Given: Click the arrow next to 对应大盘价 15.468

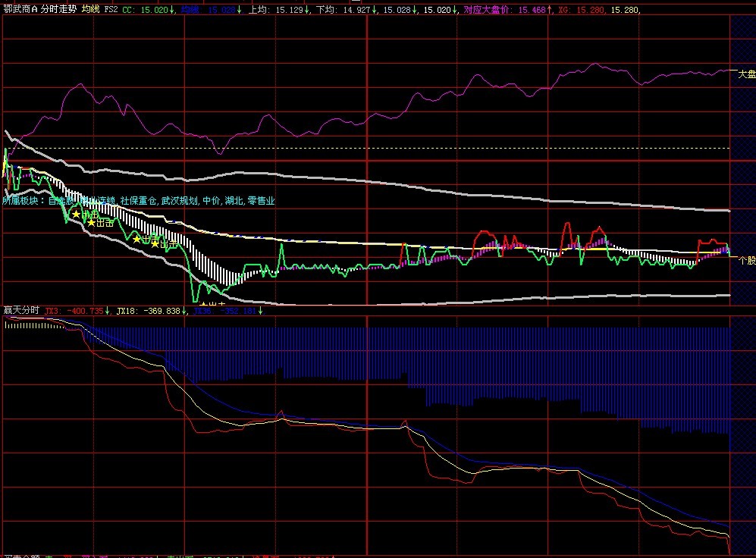Looking at the screenshot, I should pyautogui.click(x=550, y=10).
